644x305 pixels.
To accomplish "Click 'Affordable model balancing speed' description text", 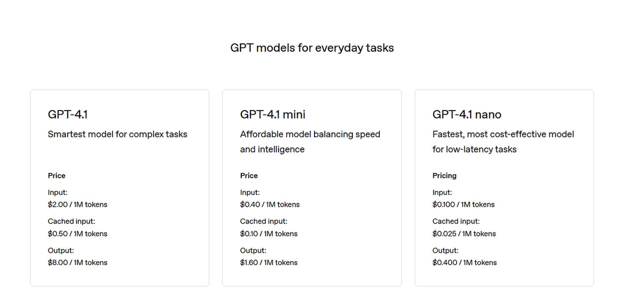I will point(310,134).
